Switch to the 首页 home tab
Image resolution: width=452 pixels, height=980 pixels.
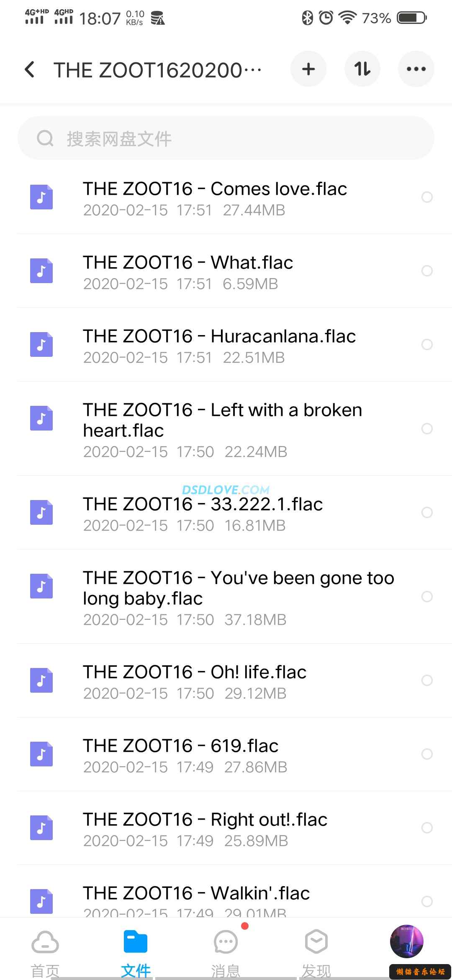[45, 951]
